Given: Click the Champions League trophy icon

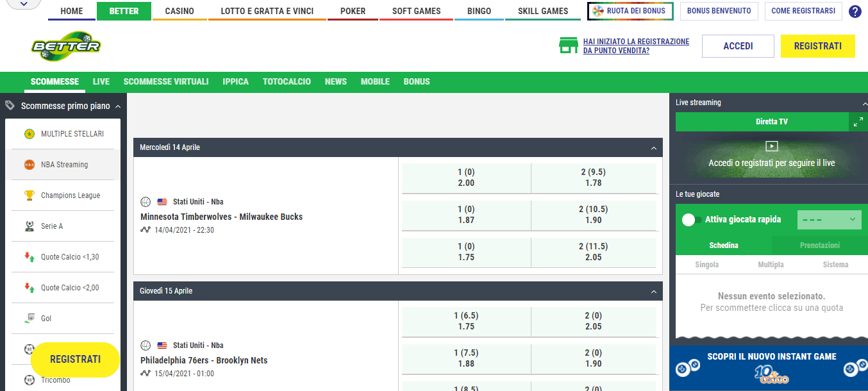Looking at the screenshot, I should [29, 195].
